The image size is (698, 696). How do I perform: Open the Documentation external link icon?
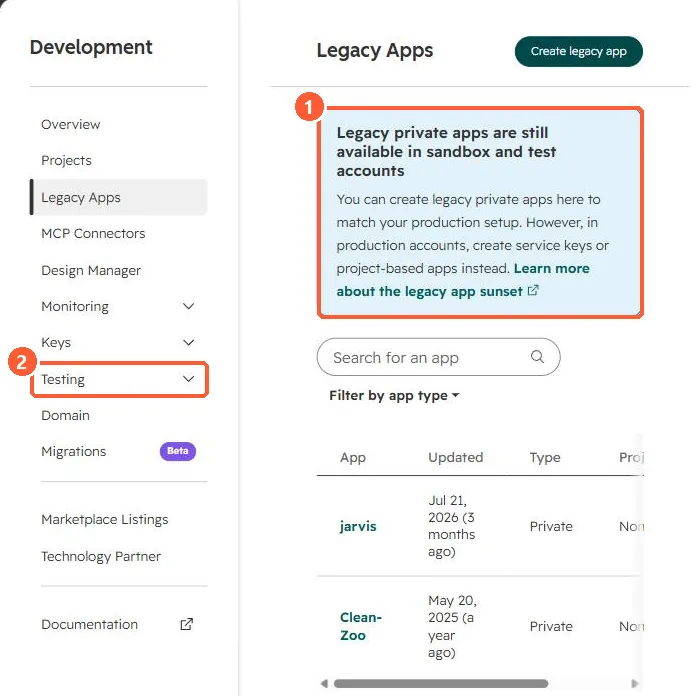coord(187,624)
